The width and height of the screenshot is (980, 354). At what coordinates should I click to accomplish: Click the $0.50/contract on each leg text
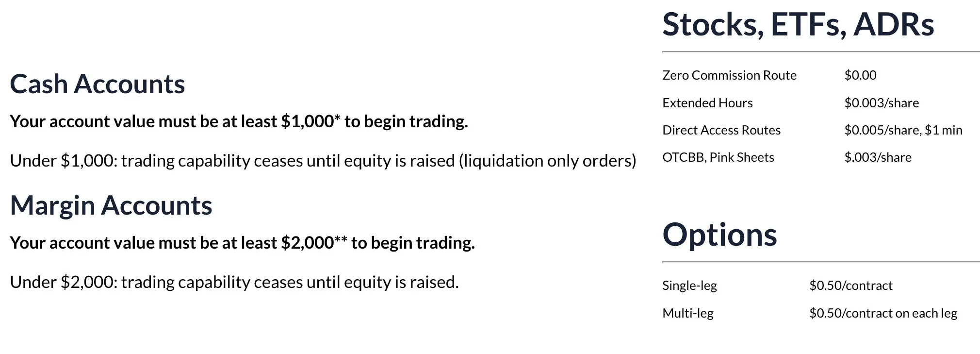tap(883, 313)
